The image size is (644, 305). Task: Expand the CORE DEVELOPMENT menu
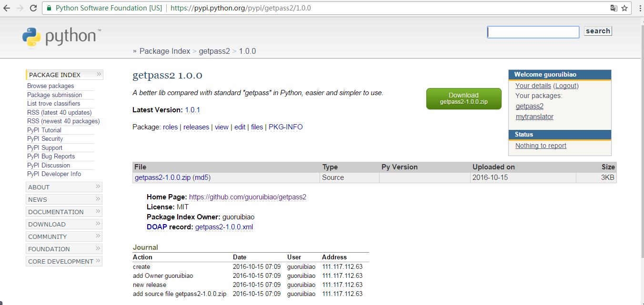click(64, 261)
